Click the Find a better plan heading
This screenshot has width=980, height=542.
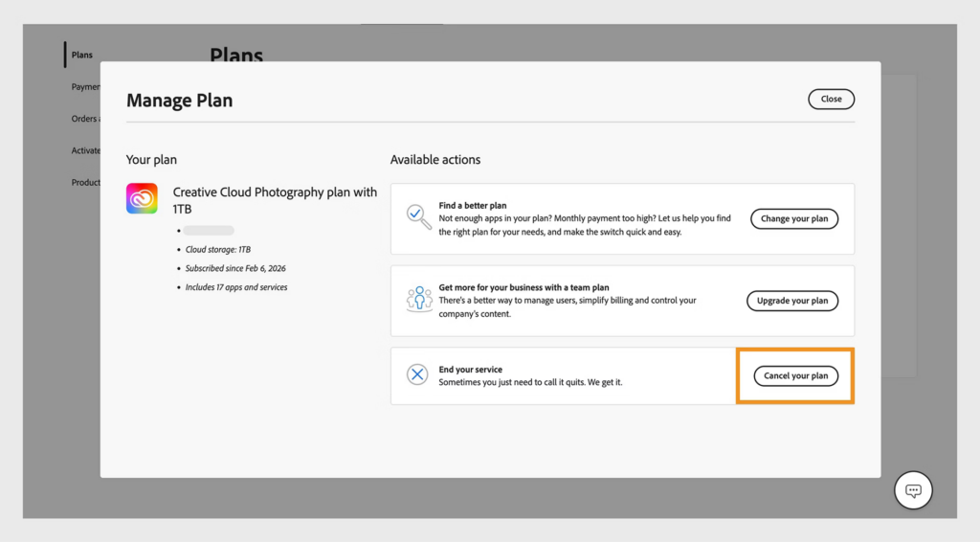point(473,205)
